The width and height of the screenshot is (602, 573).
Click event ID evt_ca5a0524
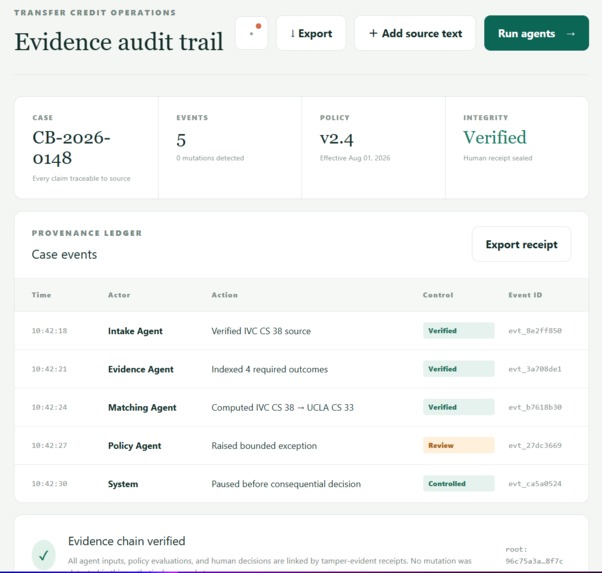tap(535, 484)
